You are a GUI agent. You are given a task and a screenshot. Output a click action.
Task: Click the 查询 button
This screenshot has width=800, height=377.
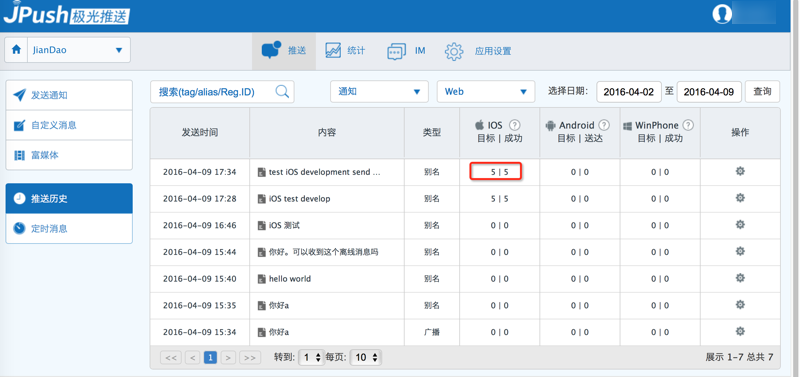pyautogui.click(x=762, y=92)
